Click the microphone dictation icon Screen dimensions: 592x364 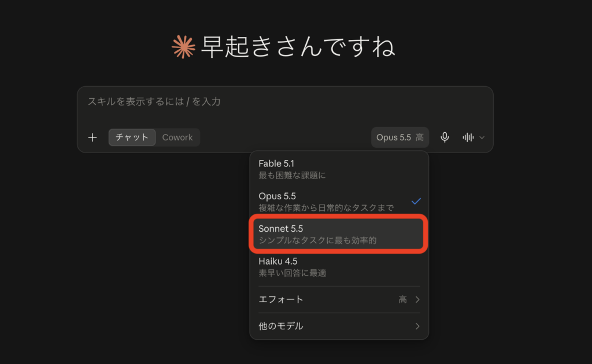click(x=445, y=138)
